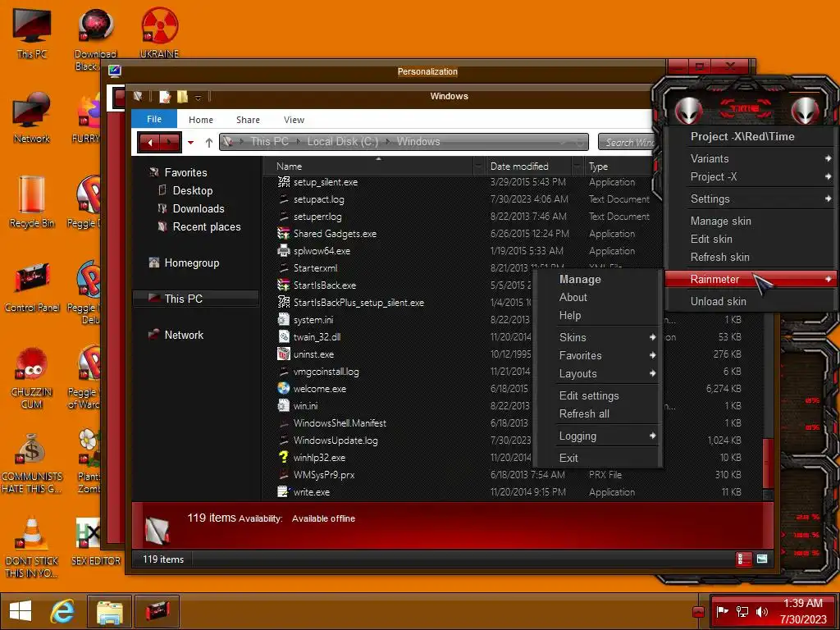This screenshot has width=840, height=630.
Task: Open the This PC desktop icon
Action: click(32, 32)
